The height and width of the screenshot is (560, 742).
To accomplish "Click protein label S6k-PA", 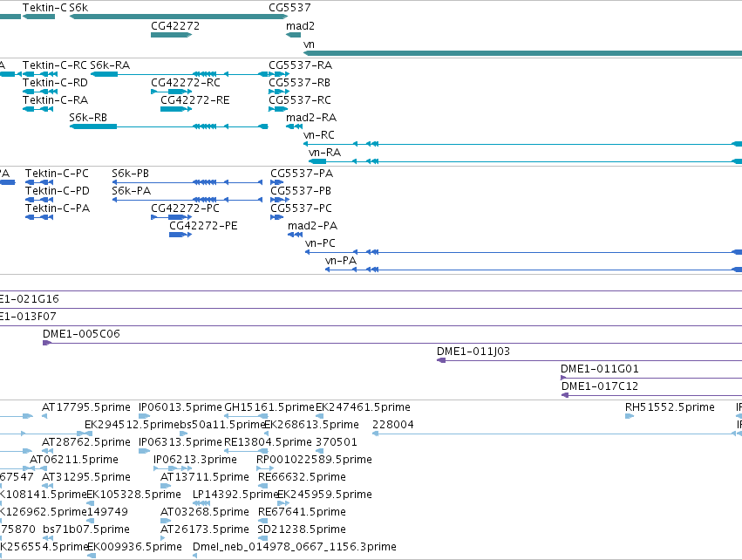I will pyautogui.click(x=131, y=191).
